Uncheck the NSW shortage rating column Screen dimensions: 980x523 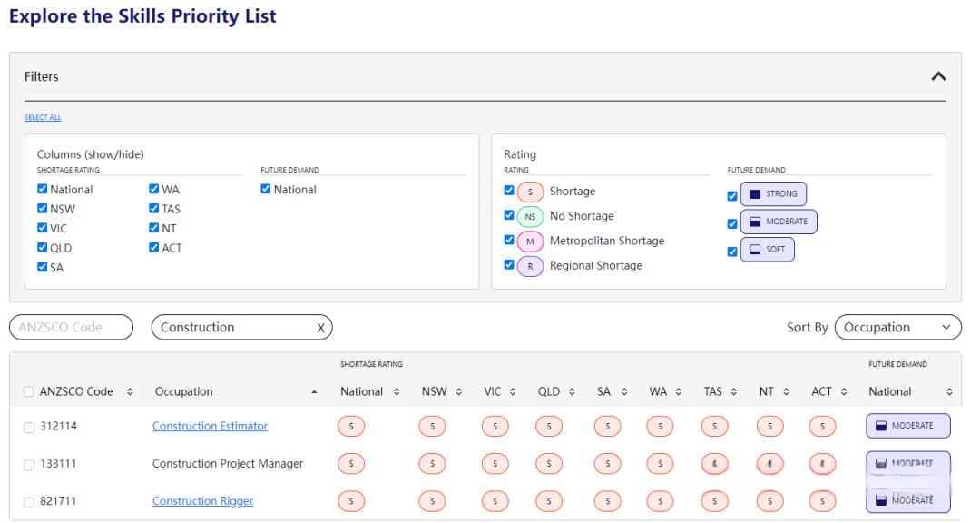[43, 209]
